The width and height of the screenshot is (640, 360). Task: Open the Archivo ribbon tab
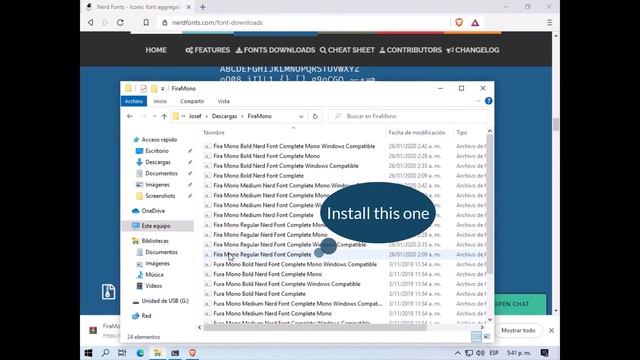pyautogui.click(x=133, y=101)
